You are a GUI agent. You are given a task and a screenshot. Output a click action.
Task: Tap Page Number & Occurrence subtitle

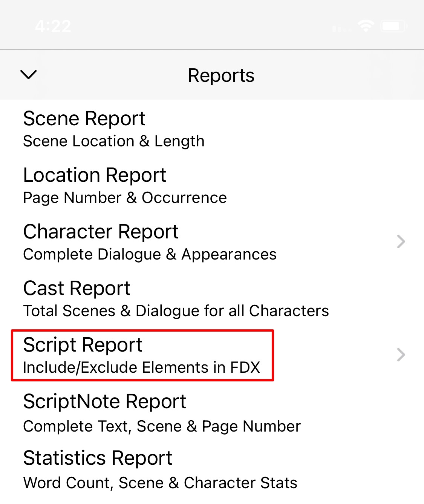pyautogui.click(x=125, y=198)
